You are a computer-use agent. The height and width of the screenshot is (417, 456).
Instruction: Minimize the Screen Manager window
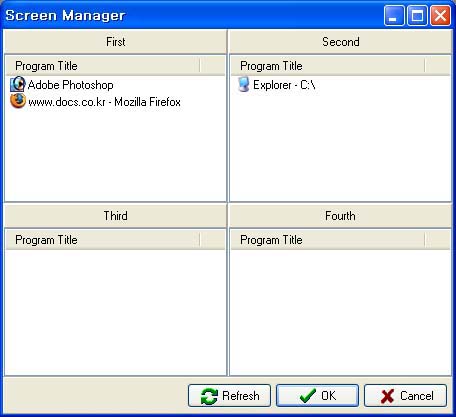[x=394, y=15]
